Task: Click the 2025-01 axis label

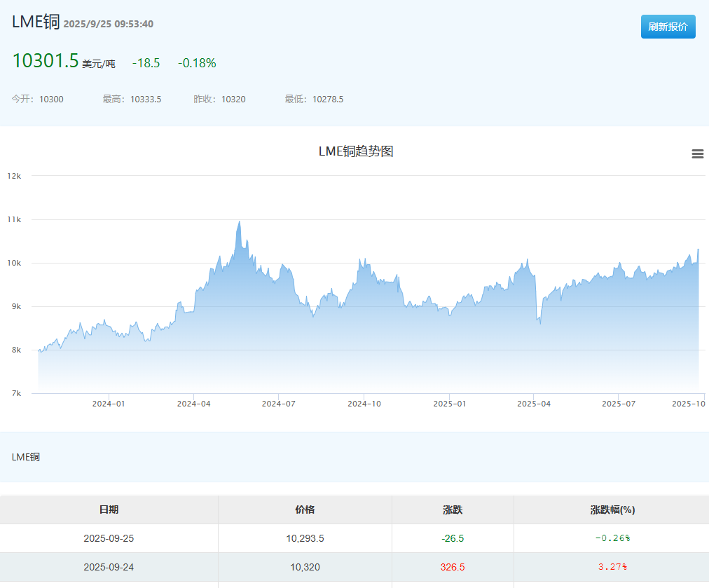Action: 450,404
